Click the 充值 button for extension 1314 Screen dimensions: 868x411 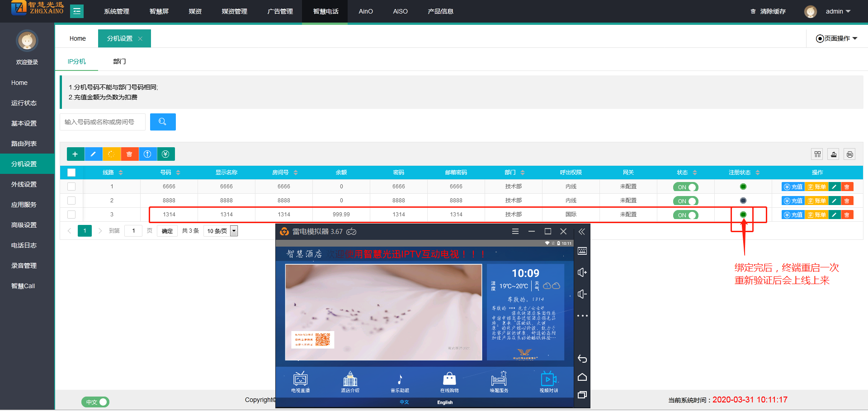[x=793, y=215]
